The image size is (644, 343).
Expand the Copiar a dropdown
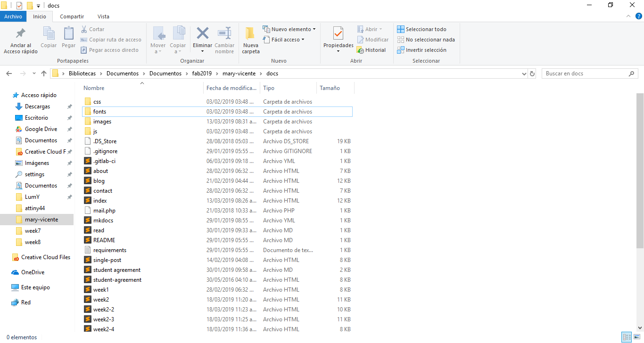(x=178, y=49)
